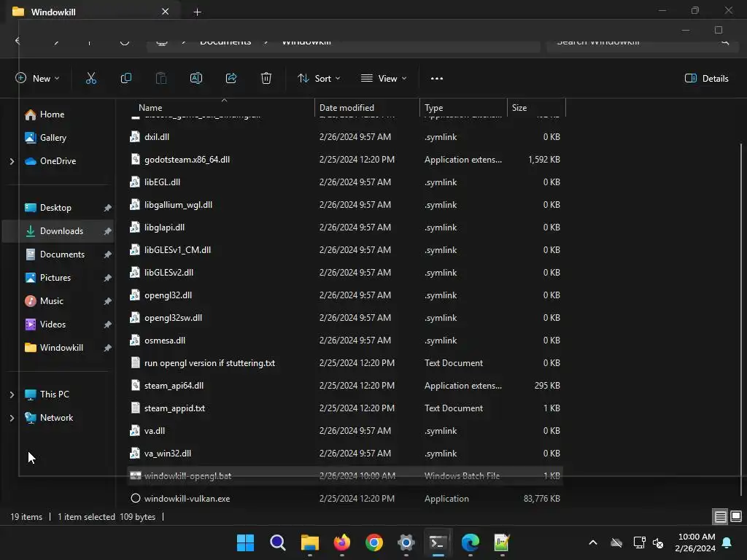Click the Paste clipboard icon
The height and width of the screenshot is (560, 747).
(161, 79)
